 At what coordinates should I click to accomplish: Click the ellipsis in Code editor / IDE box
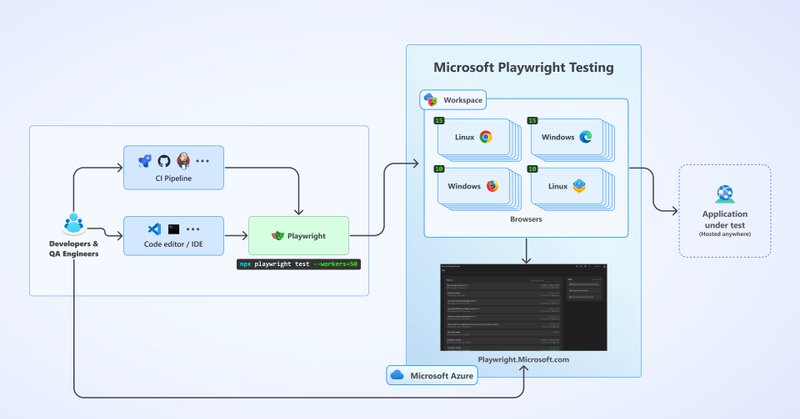click(x=193, y=229)
